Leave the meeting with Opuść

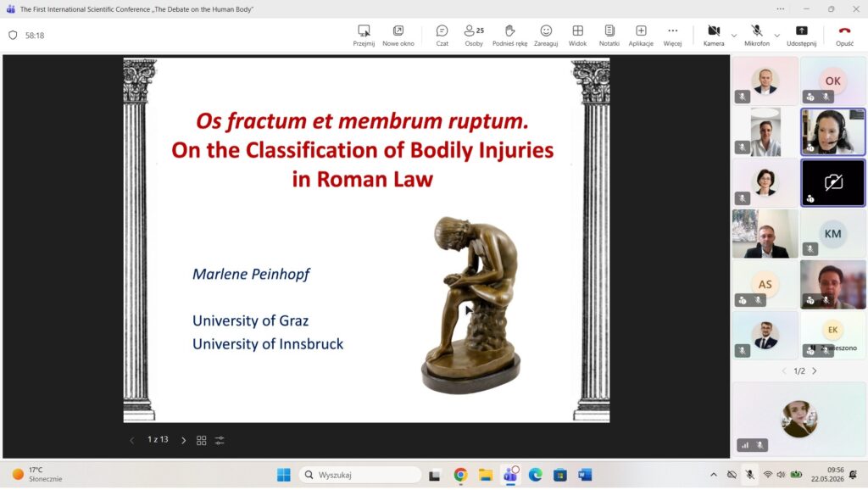pyautogui.click(x=844, y=36)
